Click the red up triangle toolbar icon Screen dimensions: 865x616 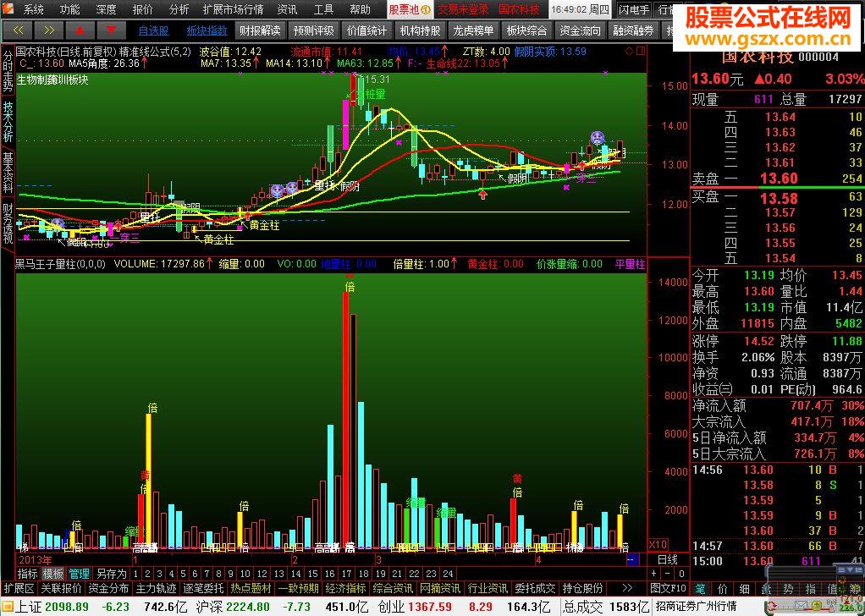(x=80, y=30)
